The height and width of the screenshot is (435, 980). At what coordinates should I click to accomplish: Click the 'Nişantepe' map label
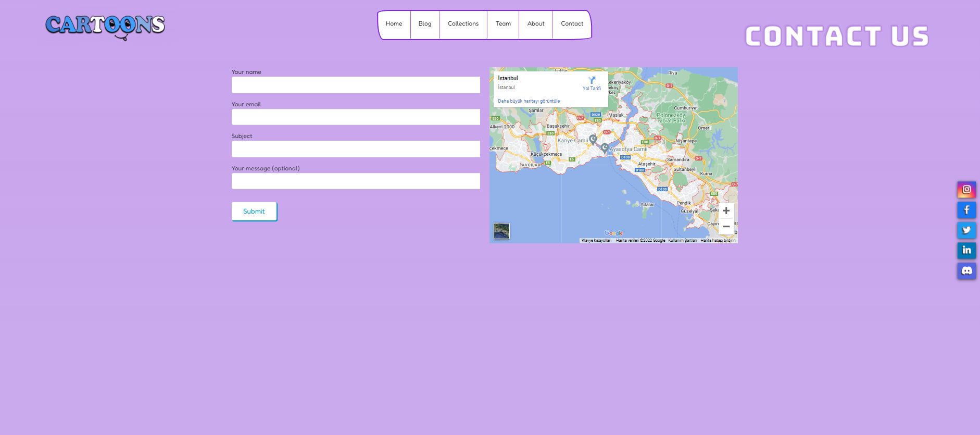point(686,141)
